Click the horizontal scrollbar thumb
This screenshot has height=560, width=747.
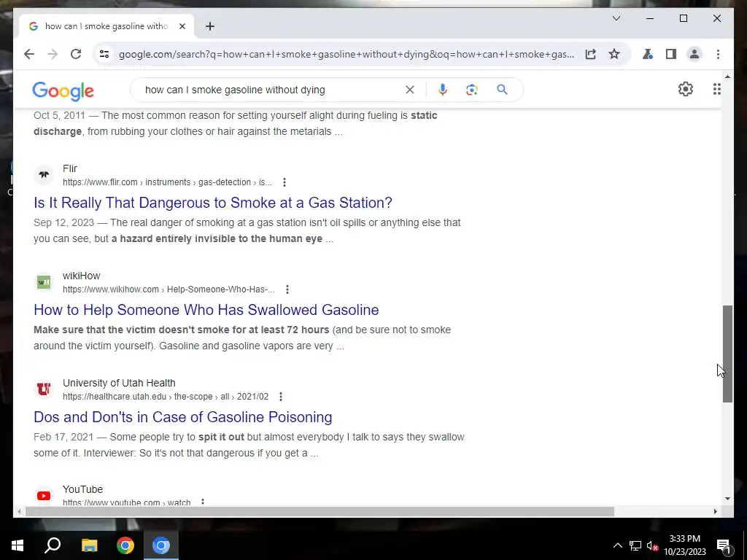point(320,511)
